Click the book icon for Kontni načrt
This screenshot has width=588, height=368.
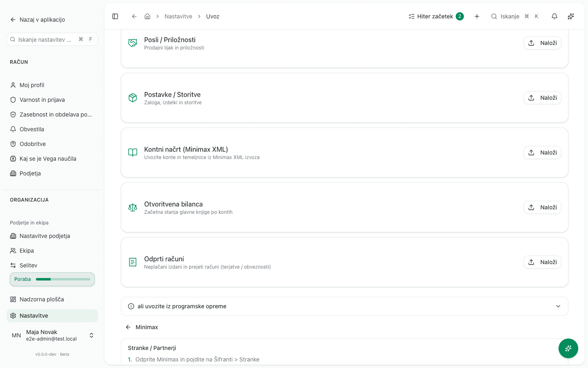[x=133, y=153]
